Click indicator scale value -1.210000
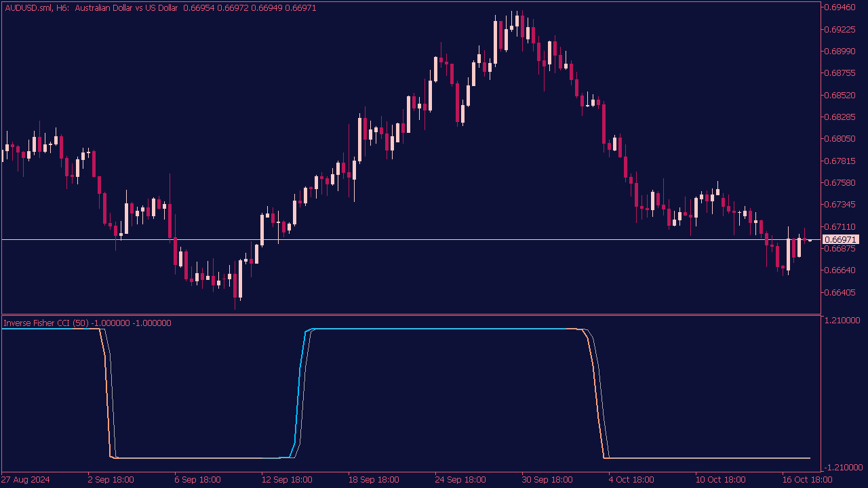 (842, 467)
